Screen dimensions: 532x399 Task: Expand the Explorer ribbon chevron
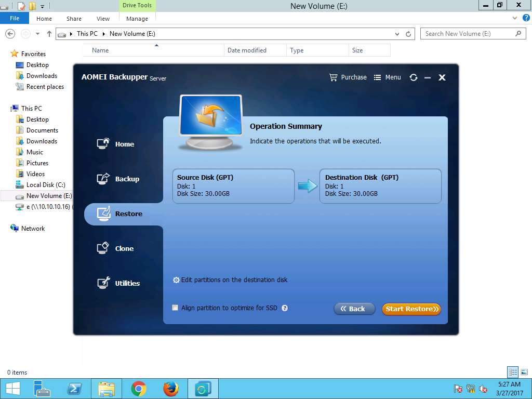pos(515,18)
